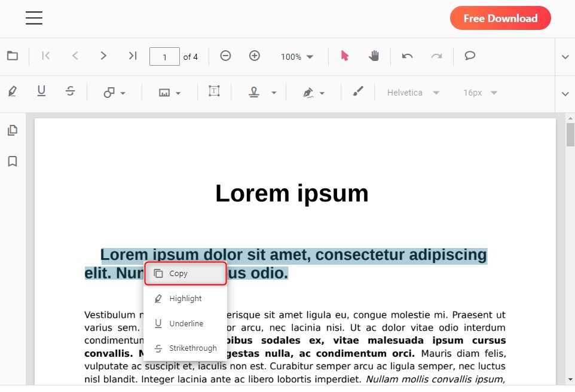Zoom out with the minus icon

pyautogui.click(x=225, y=56)
